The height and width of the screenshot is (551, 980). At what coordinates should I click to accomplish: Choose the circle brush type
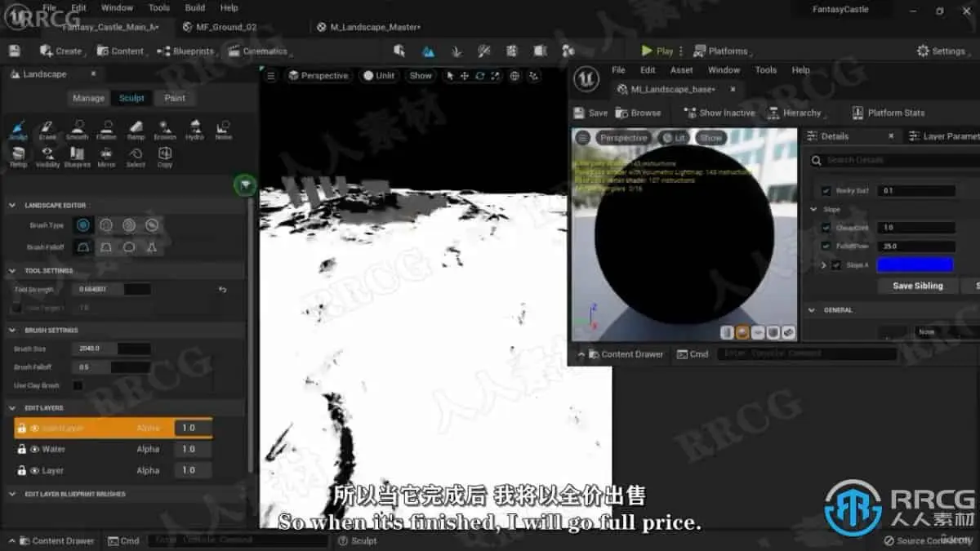point(83,225)
